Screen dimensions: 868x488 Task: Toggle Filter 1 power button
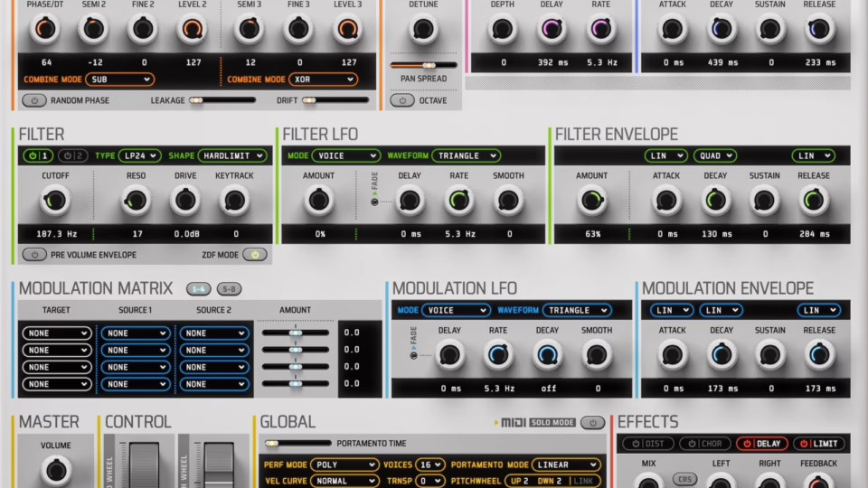pyautogui.click(x=38, y=156)
